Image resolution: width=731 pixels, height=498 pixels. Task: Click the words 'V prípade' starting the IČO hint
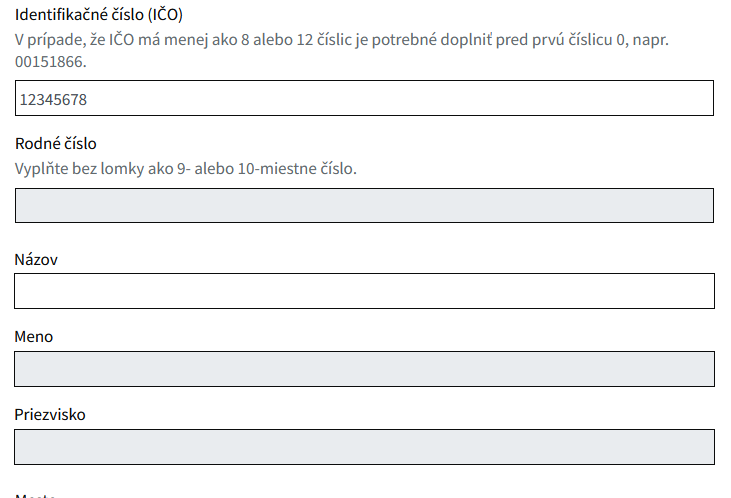click(46, 40)
